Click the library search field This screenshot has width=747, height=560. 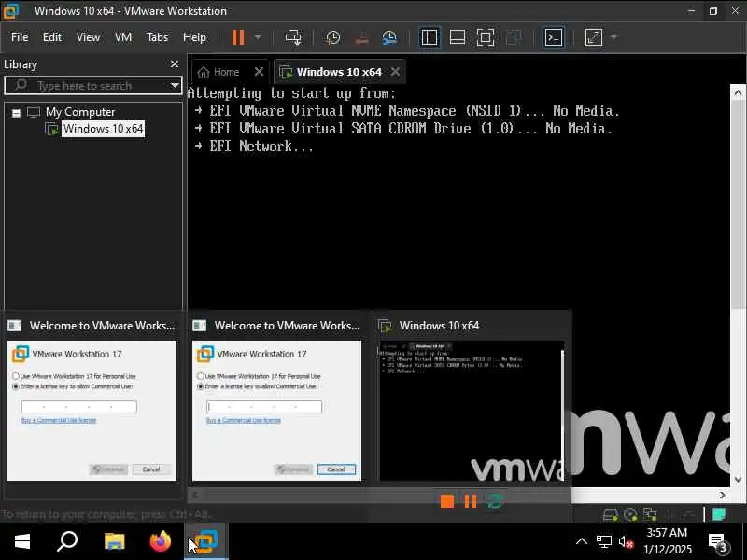point(92,86)
